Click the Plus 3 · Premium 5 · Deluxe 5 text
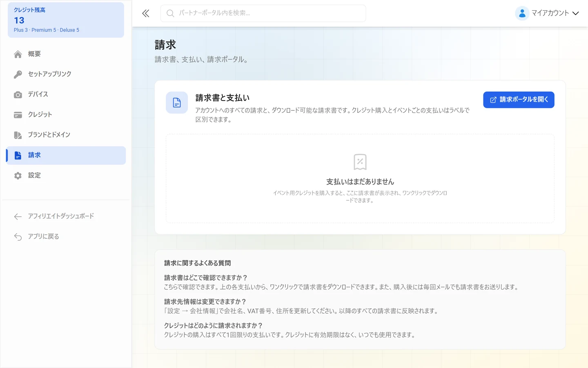The height and width of the screenshot is (368, 588). [47, 30]
